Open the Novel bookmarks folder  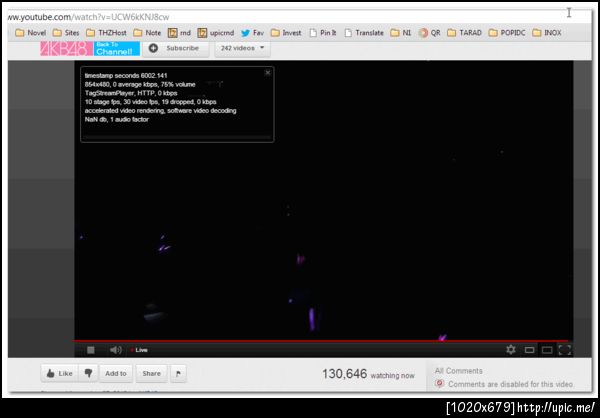point(30,33)
